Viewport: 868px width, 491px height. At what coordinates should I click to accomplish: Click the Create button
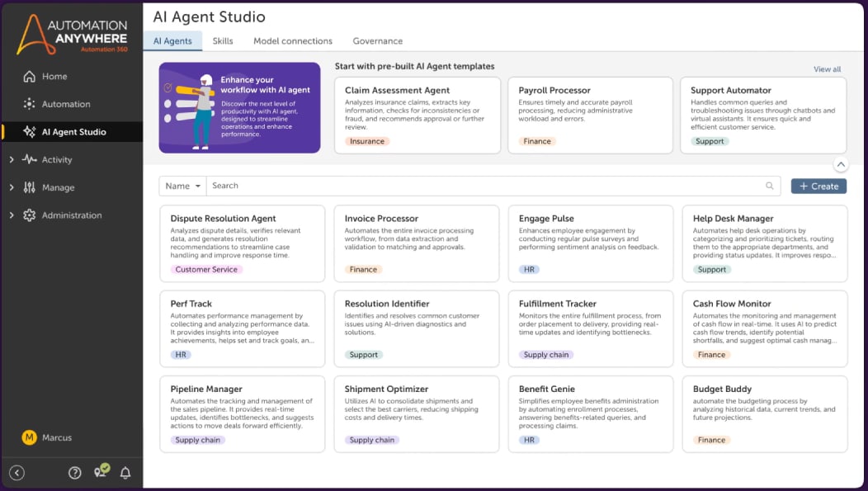pyautogui.click(x=818, y=186)
